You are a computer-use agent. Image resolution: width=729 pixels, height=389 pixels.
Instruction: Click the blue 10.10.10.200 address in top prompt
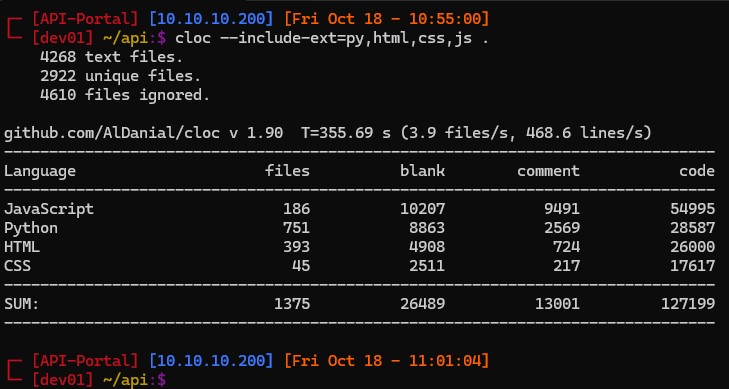[212, 19]
